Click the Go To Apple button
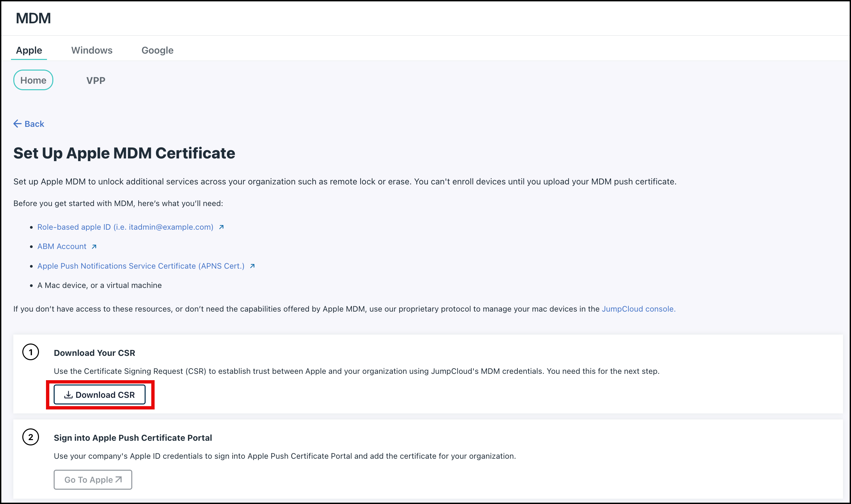Image resolution: width=851 pixels, height=504 pixels. [92, 479]
